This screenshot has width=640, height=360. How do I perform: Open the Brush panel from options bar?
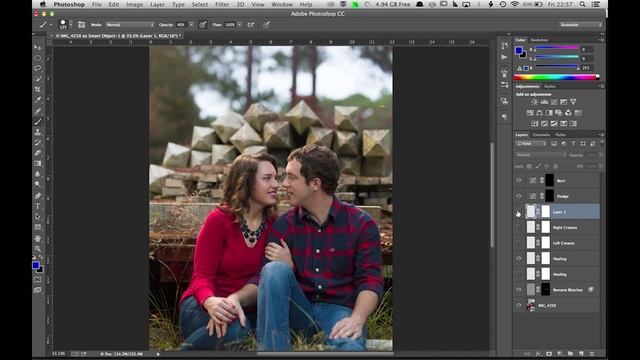point(81,24)
